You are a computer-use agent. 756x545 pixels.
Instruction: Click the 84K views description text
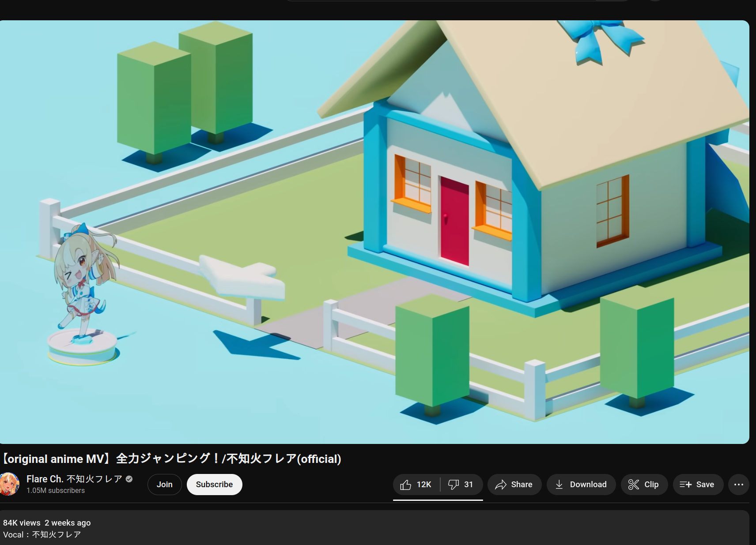coord(22,522)
